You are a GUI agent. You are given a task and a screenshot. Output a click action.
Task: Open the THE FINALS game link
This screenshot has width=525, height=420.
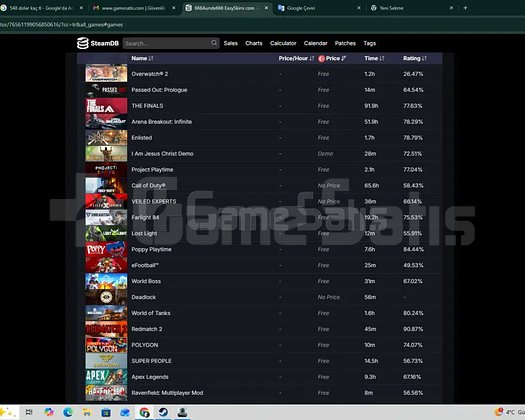click(x=147, y=106)
